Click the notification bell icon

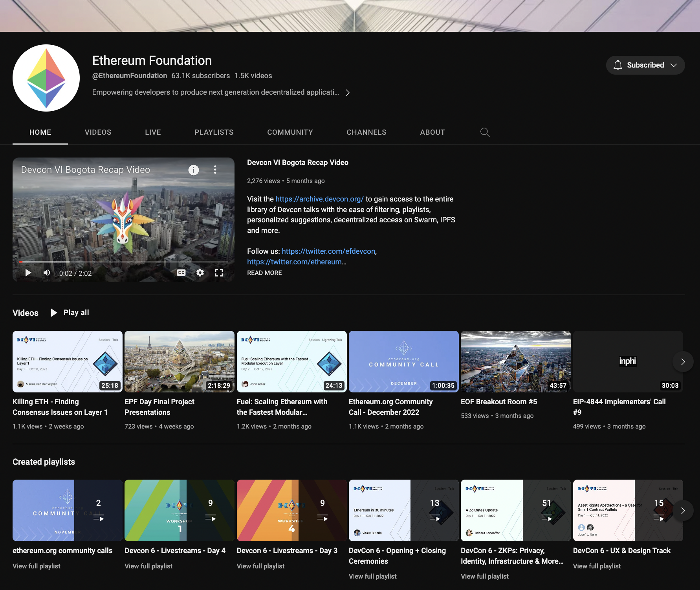pos(618,65)
